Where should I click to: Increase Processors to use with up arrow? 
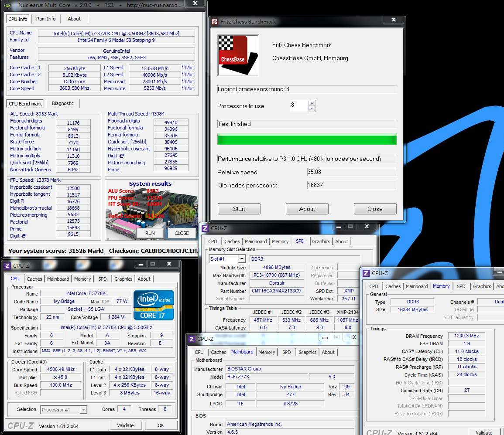(x=312, y=103)
